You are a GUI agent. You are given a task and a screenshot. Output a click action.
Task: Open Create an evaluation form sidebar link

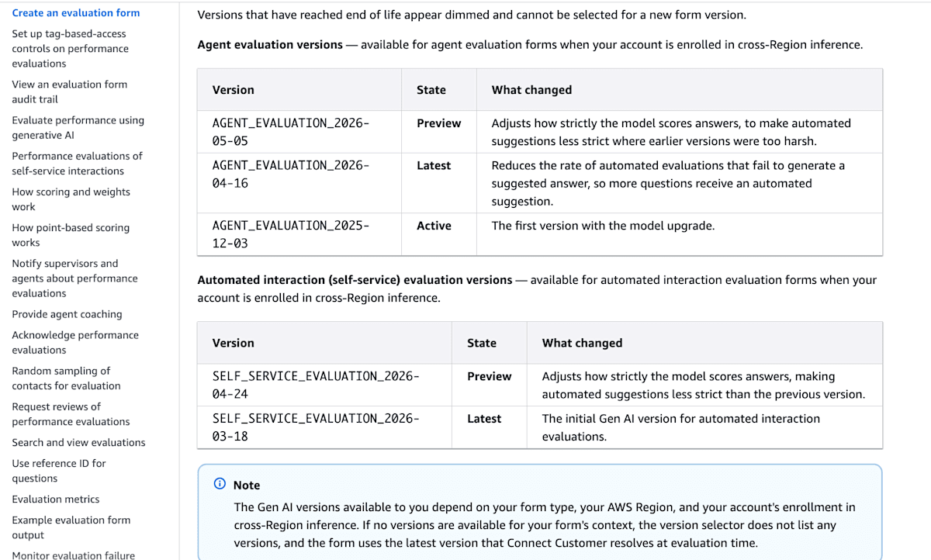(76, 12)
